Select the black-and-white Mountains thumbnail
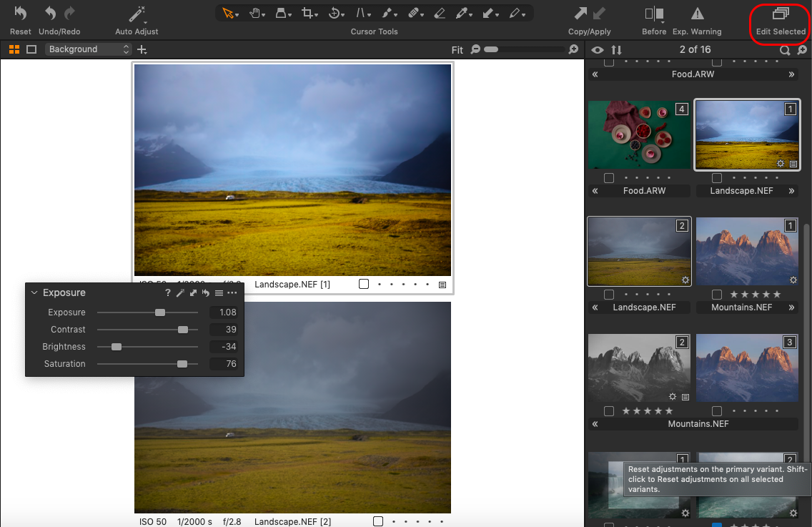Screen dimensions: 812x527 click(x=640, y=368)
